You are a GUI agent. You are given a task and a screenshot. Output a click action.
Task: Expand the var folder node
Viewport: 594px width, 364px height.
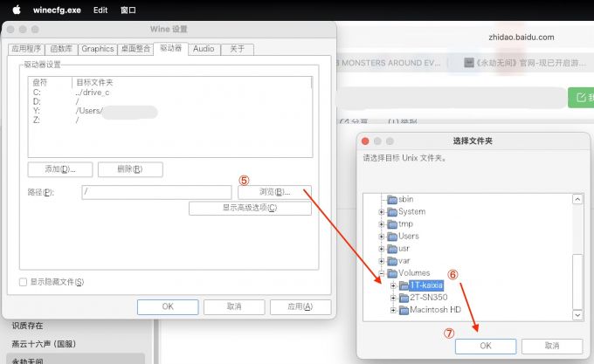(x=382, y=261)
